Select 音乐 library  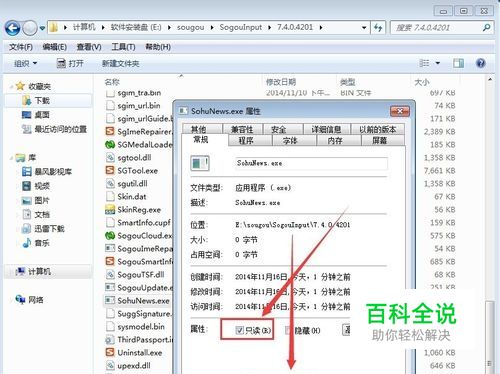point(42,243)
